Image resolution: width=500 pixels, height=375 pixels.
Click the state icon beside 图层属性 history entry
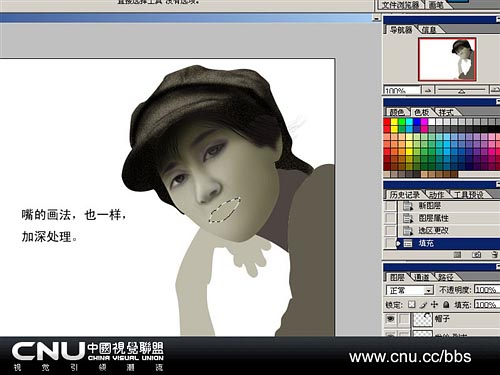pyautogui.click(x=408, y=218)
